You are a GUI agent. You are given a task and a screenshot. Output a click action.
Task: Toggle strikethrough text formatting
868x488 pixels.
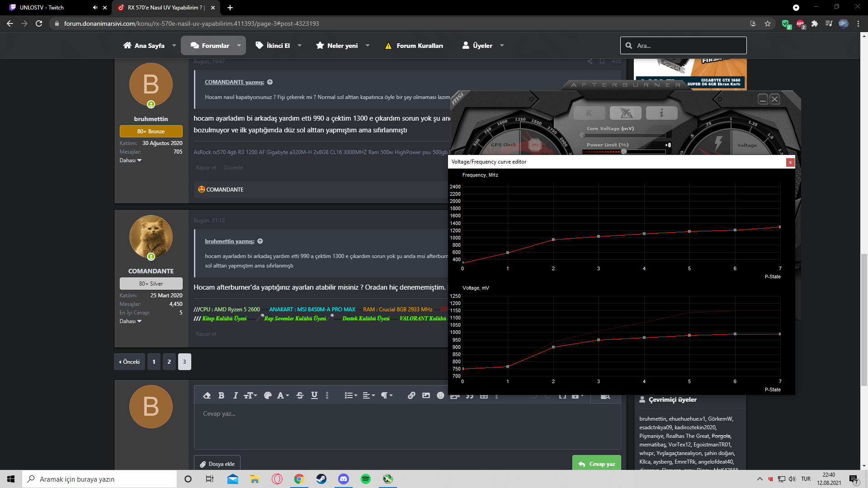(x=300, y=395)
